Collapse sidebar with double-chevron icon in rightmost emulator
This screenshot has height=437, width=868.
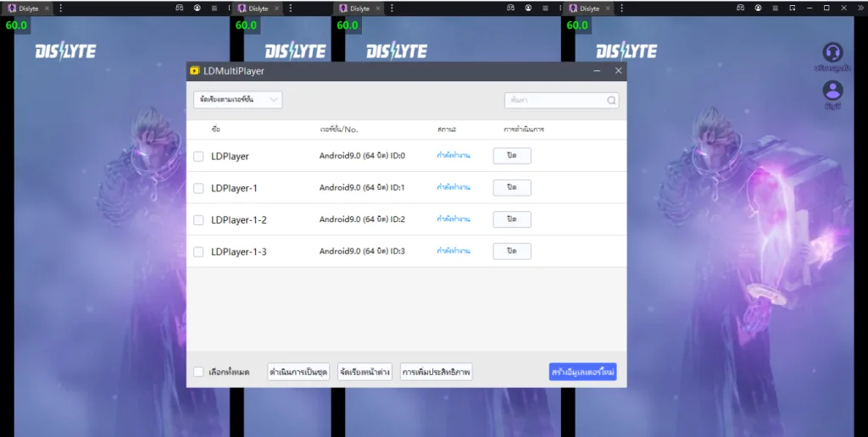(860, 8)
